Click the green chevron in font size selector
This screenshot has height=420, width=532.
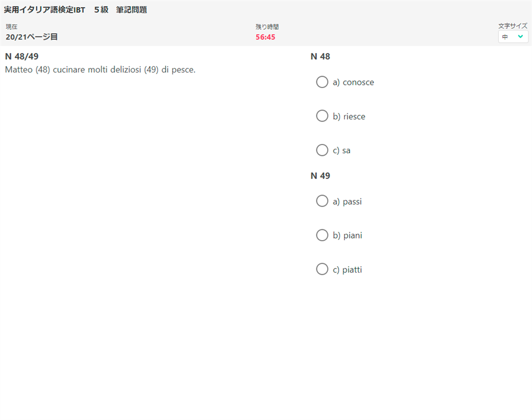click(521, 36)
